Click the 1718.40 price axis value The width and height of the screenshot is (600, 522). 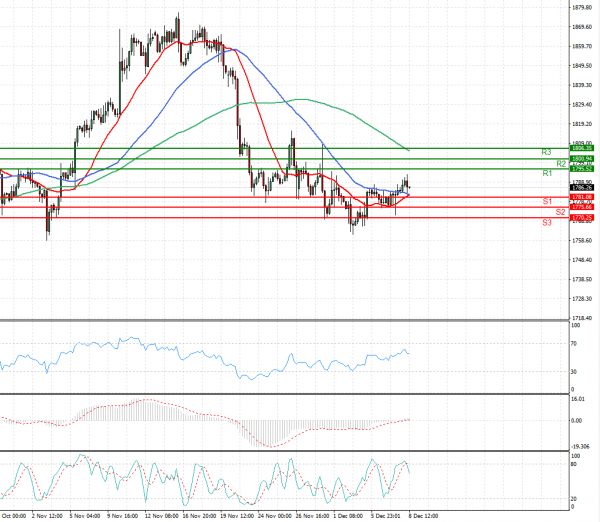point(582,318)
